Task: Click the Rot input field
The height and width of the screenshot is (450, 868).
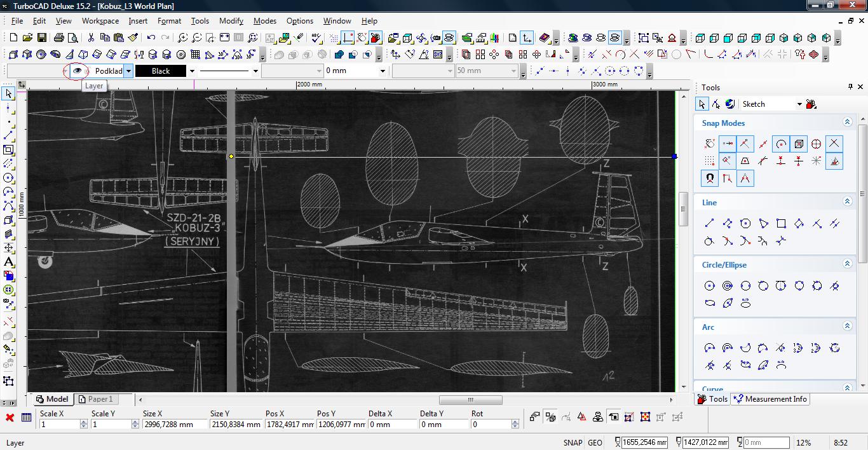Action: pyautogui.click(x=491, y=424)
